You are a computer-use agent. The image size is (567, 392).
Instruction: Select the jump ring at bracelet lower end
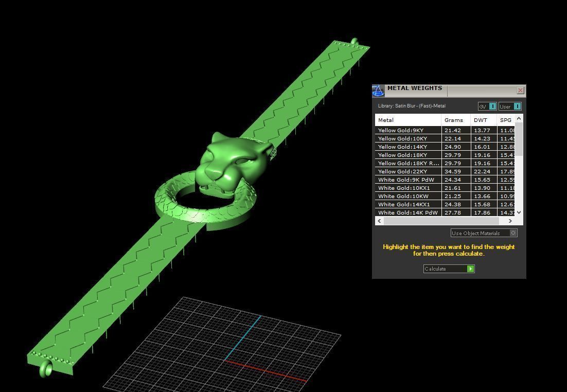coord(46,369)
